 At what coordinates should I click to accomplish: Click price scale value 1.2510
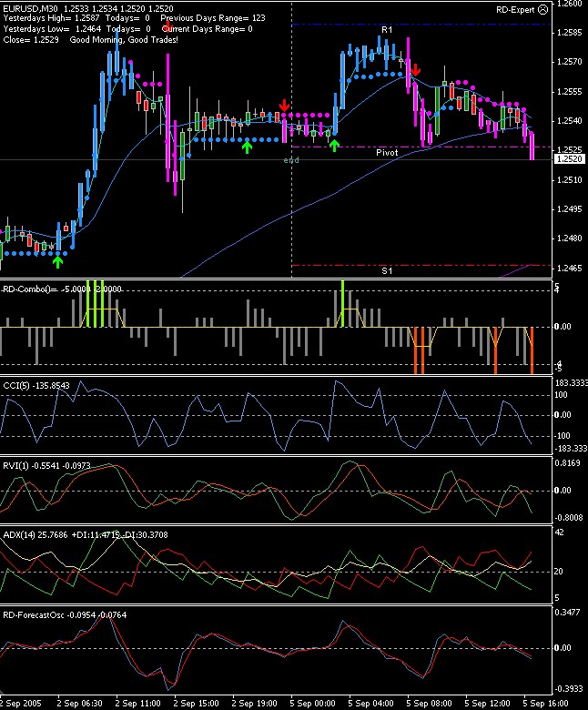click(x=570, y=179)
